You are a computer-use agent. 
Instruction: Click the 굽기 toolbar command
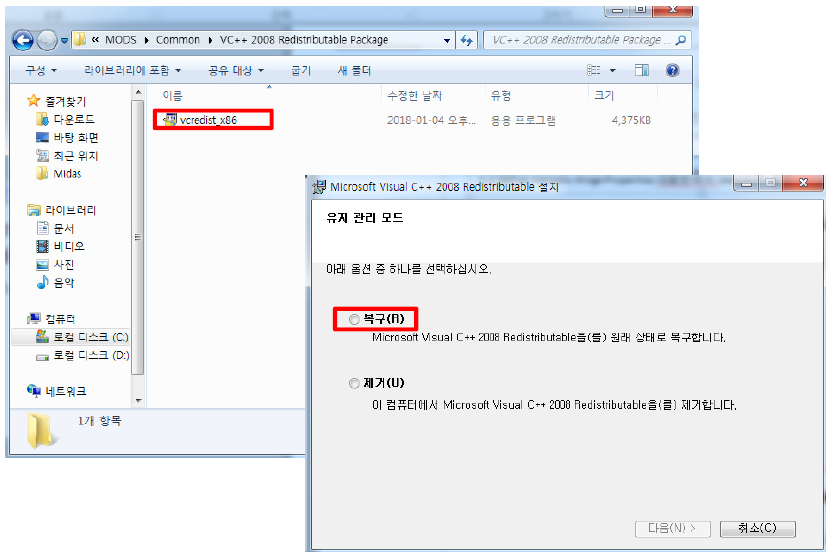pyautogui.click(x=301, y=71)
